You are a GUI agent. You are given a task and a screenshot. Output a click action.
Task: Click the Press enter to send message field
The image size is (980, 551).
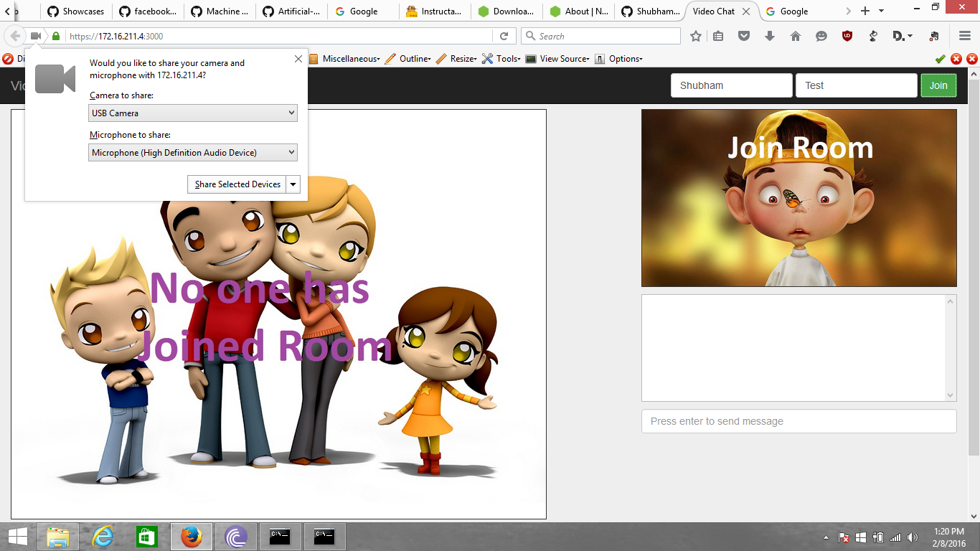pos(799,421)
